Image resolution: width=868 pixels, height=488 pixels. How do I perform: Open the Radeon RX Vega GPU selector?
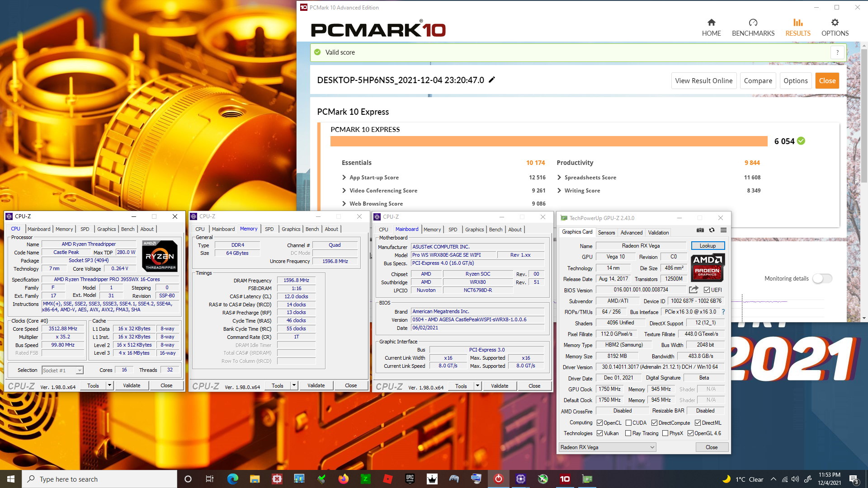(607, 447)
